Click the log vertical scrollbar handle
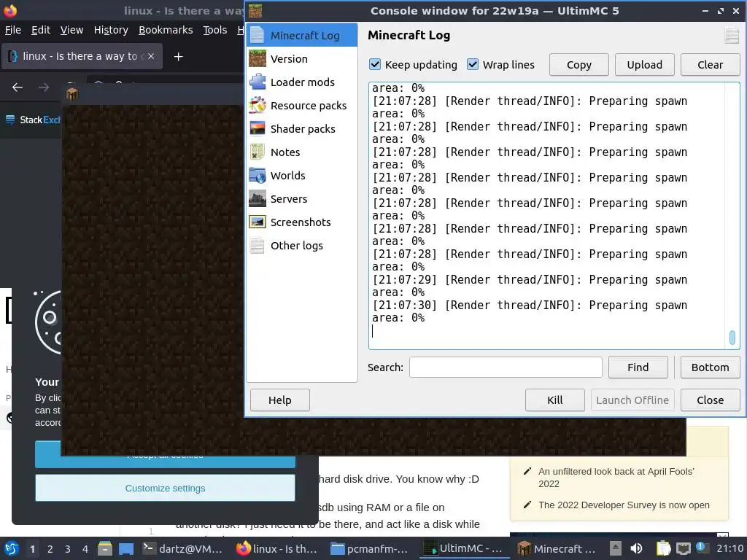 click(732, 338)
